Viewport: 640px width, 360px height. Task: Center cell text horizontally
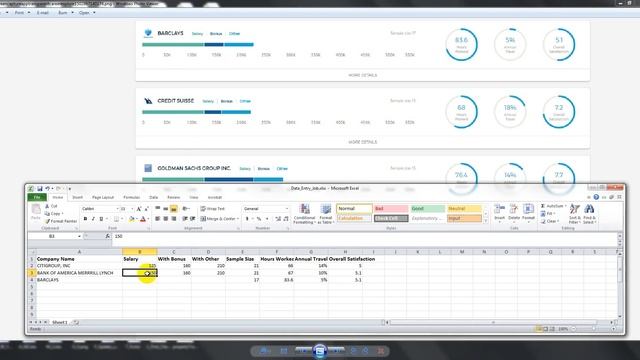pos(166,219)
